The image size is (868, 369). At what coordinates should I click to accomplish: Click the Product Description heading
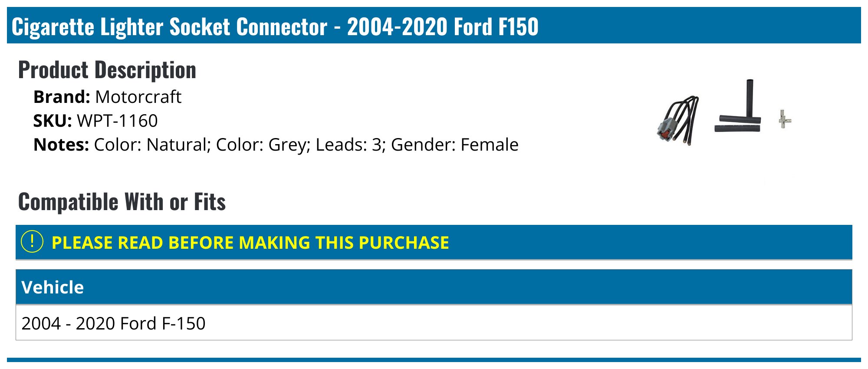(107, 70)
